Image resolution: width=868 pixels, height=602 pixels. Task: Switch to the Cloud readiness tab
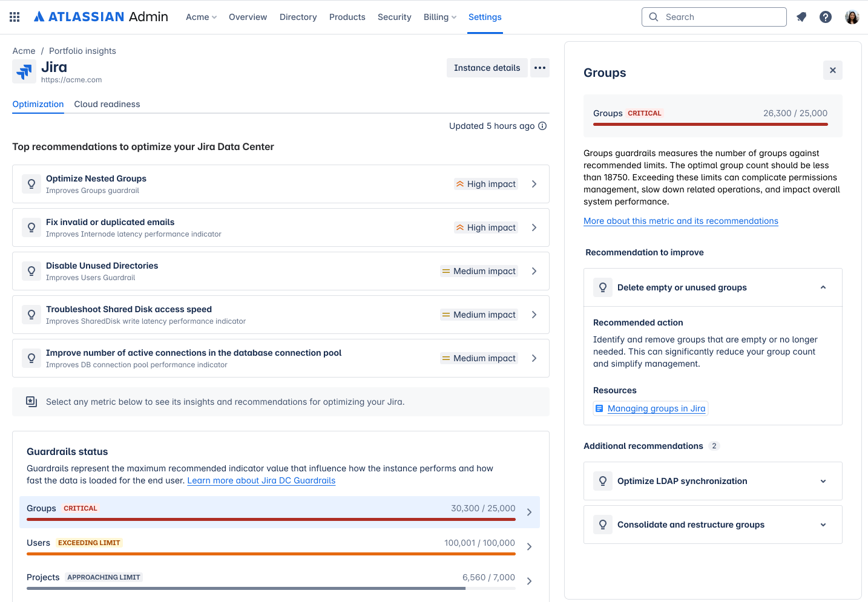107,104
